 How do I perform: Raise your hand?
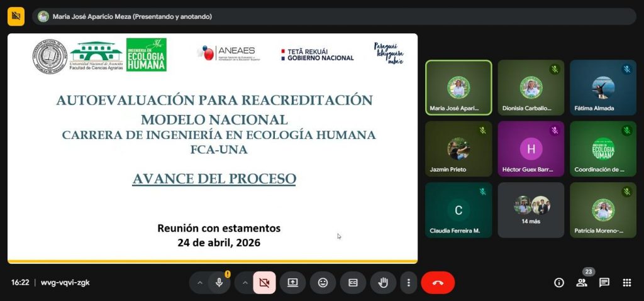[x=383, y=283]
